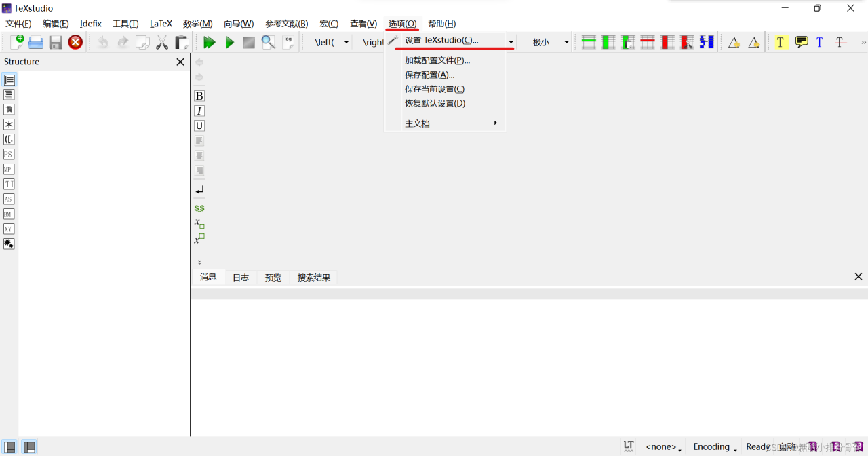Click Bold B in editor sidebar

[x=199, y=96]
